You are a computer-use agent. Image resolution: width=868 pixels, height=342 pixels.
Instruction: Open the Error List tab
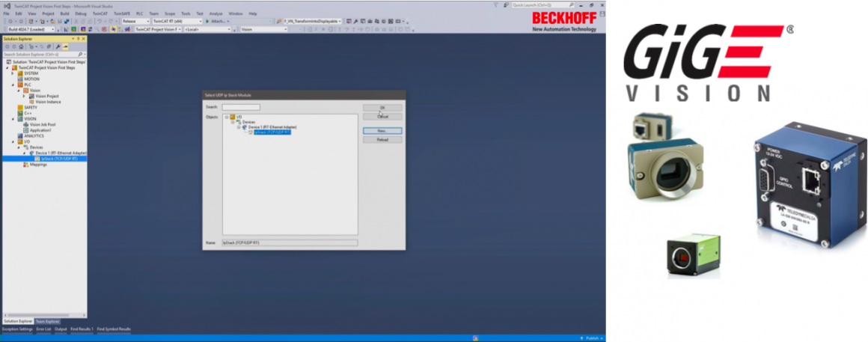click(43, 329)
